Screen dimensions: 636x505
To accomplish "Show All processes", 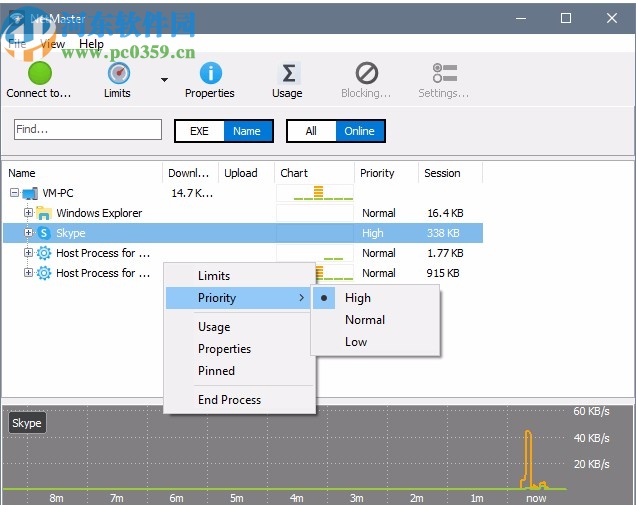I will (x=311, y=131).
